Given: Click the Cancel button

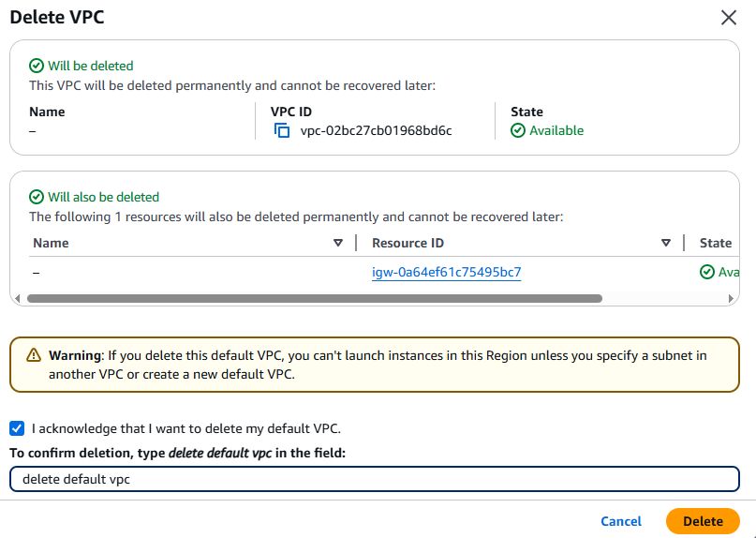Looking at the screenshot, I should tap(621, 521).
